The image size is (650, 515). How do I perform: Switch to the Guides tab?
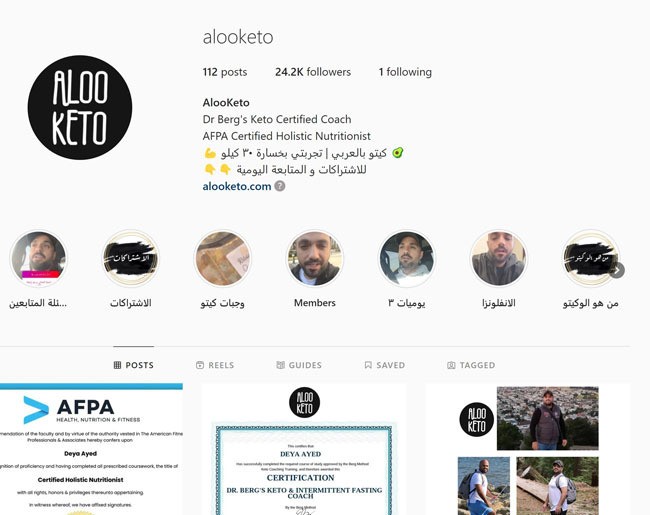coord(299,365)
